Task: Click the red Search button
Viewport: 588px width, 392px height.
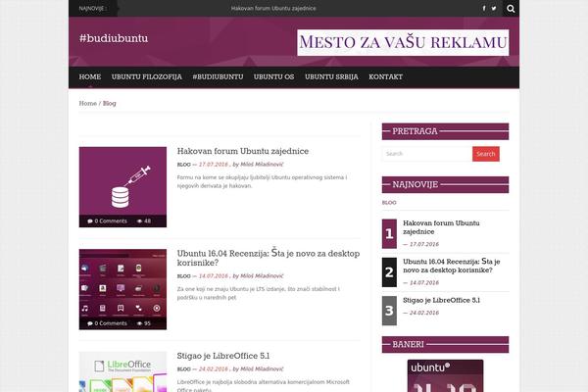Action: [x=486, y=154]
